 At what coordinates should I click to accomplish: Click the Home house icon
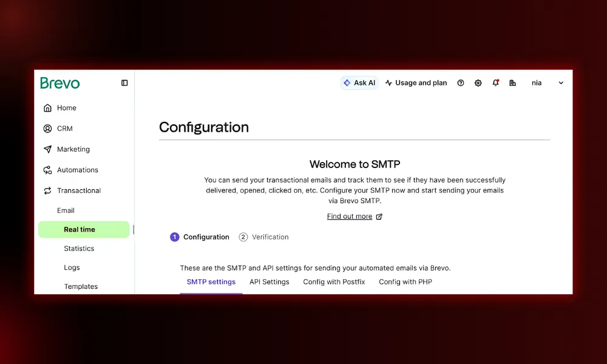(x=47, y=108)
